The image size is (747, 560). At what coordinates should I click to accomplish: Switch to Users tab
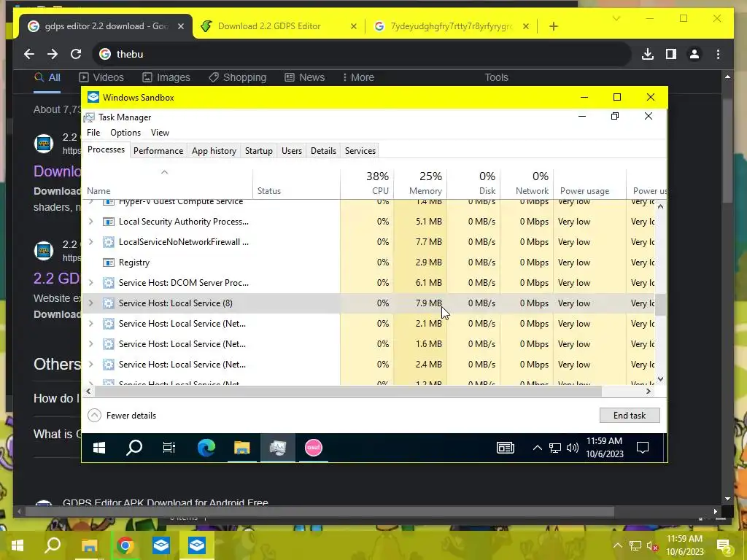coord(292,150)
